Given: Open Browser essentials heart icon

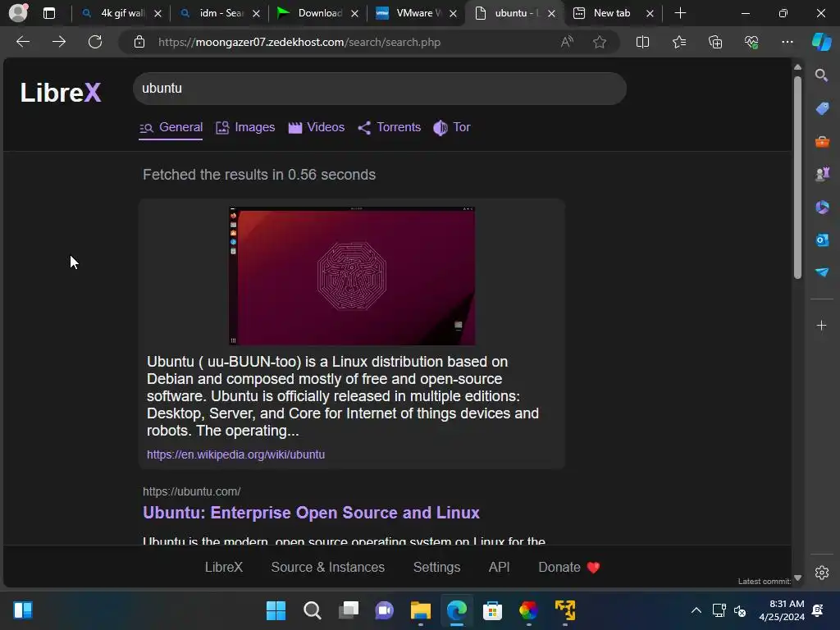Looking at the screenshot, I should pyautogui.click(x=751, y=42).
